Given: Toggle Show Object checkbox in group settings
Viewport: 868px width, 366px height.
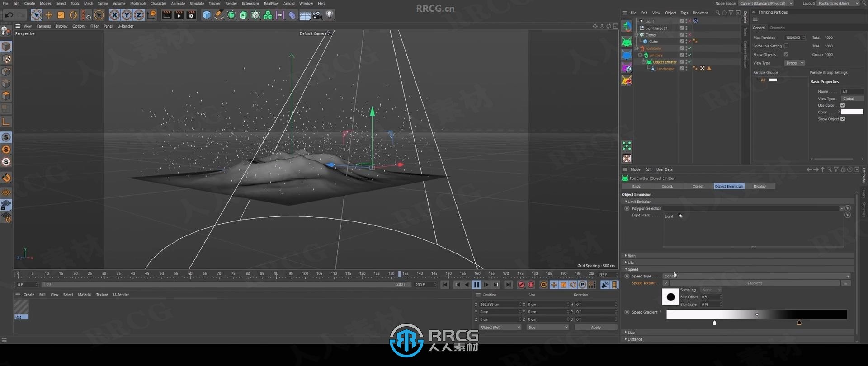Looking at the screenshot, I should point(843,119).
